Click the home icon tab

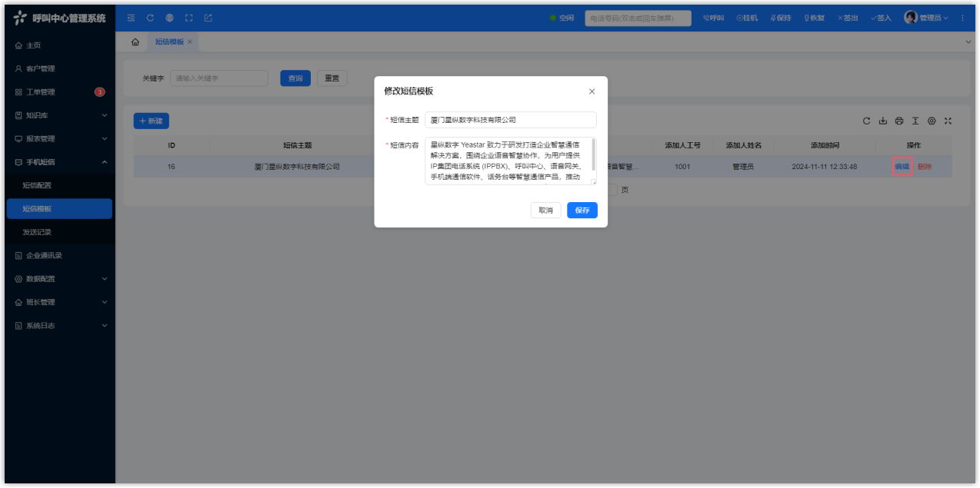pos(135,41)
